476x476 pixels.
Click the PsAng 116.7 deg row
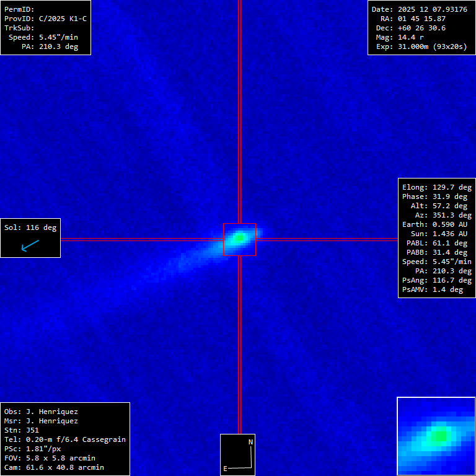point(437,280)
